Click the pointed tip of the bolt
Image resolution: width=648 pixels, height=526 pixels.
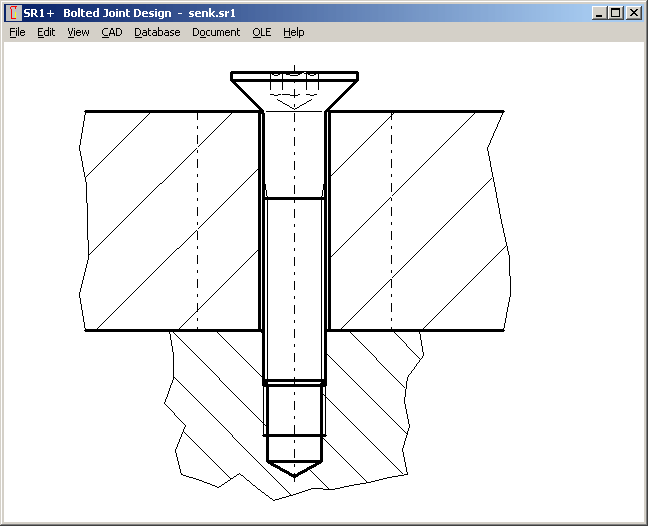(x=294, y=468)
